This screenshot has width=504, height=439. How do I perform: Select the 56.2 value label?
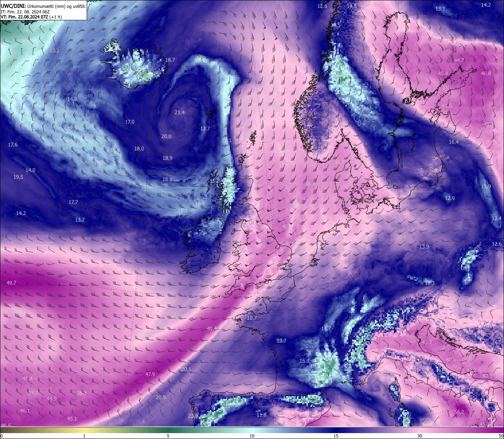point(459,412)
